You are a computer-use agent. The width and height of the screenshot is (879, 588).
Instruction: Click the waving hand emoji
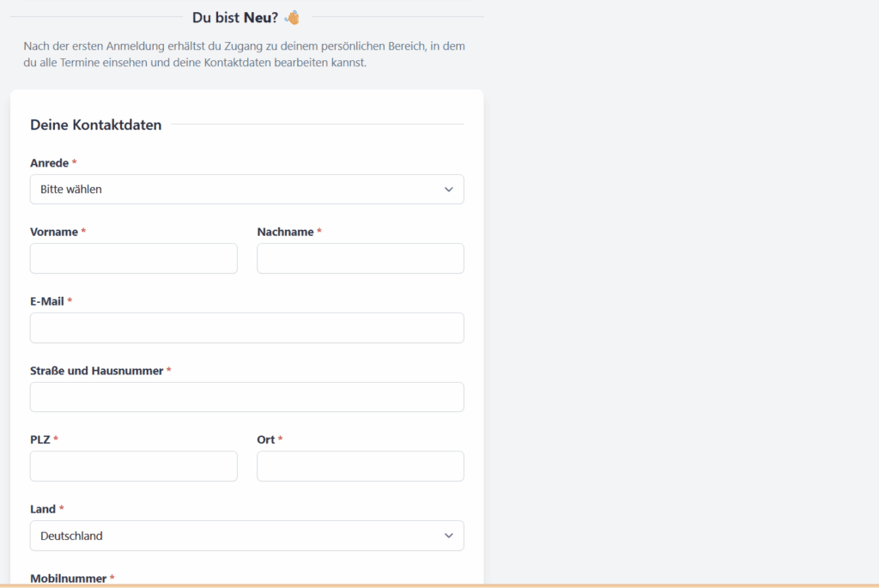pyautogui.click(x=293, y=17)
